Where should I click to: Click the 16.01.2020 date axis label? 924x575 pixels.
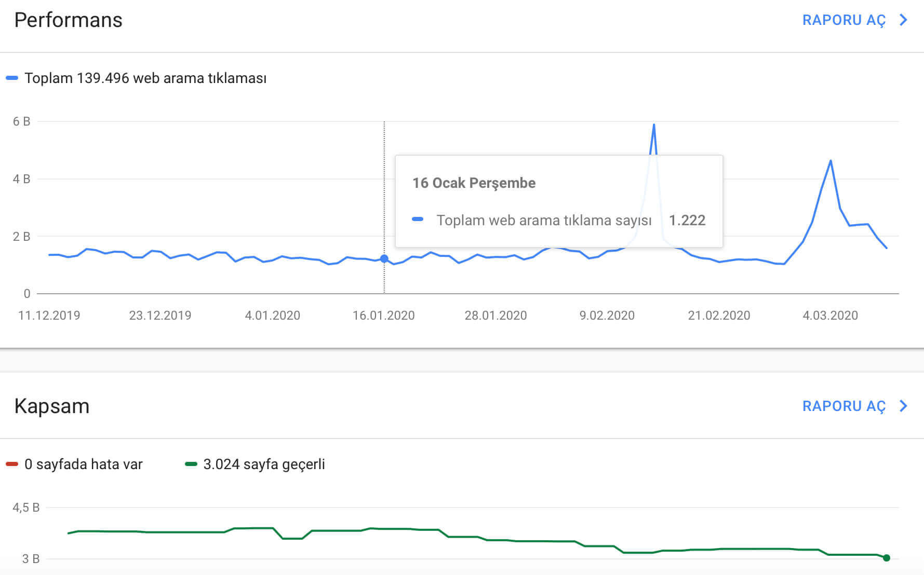[384, 315]
